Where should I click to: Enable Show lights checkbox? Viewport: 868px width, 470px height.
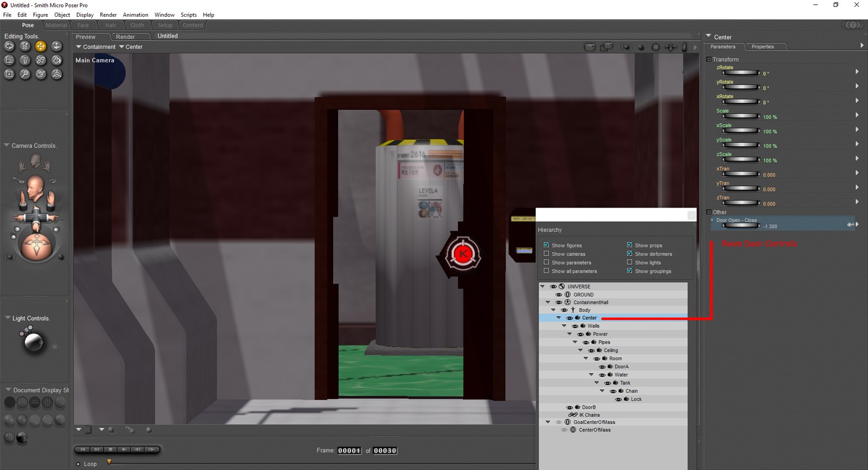(629, 262)
